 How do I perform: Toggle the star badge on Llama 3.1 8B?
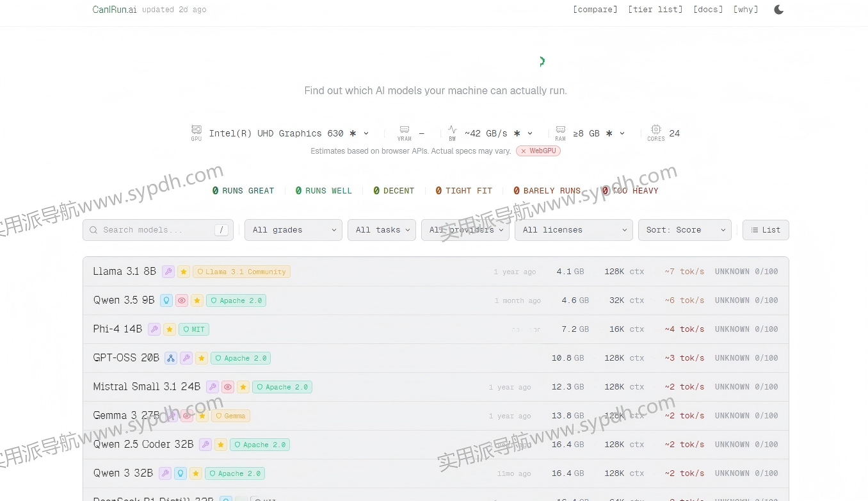coord(184,272)
